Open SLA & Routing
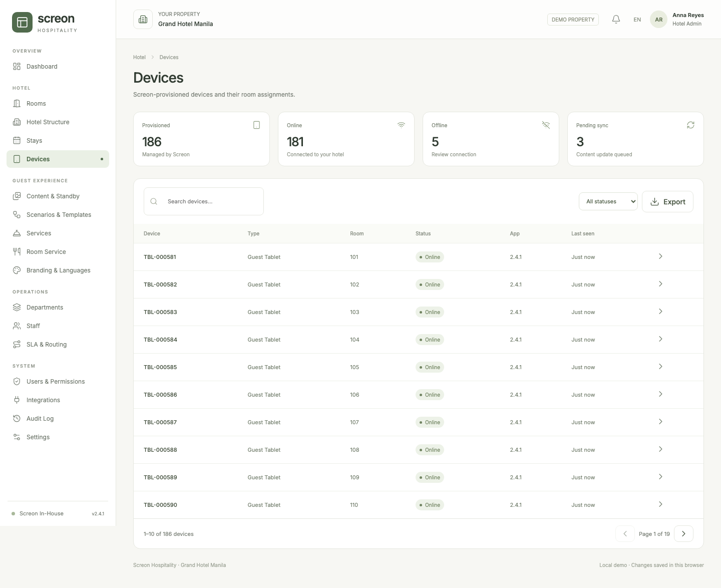The width and height of the screenshot is (721, 588). tap(58, 345)
